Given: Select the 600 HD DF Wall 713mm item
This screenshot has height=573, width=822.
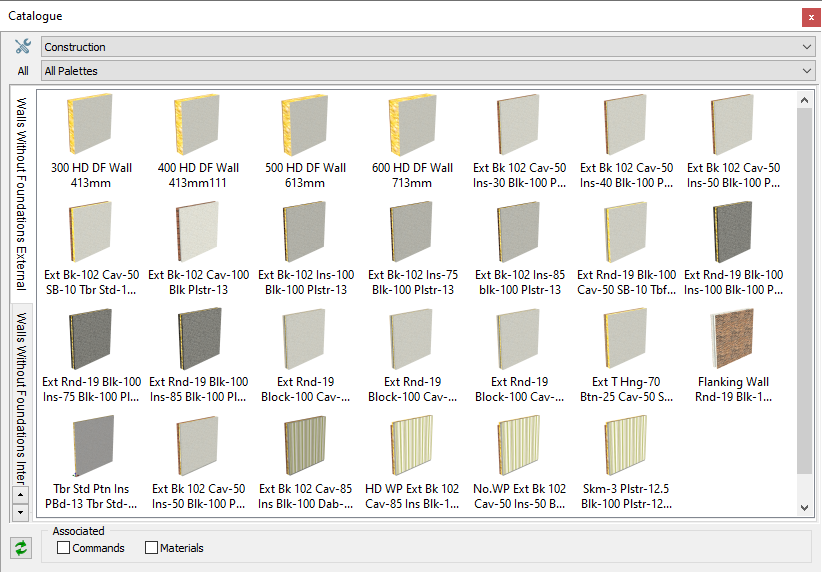Looking at the screenshot, I should pos(412,142).
